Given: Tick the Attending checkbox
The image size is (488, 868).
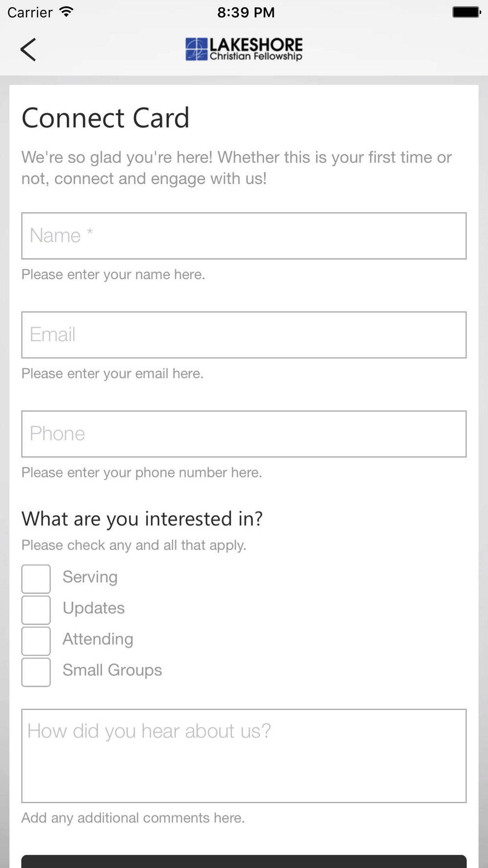Looking at the screenshot, I should (x=36, y=641).
